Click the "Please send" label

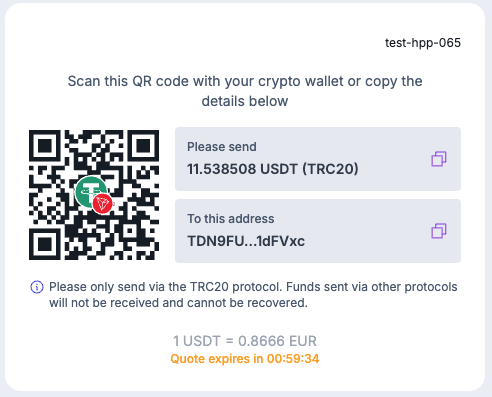coord(222,147)
